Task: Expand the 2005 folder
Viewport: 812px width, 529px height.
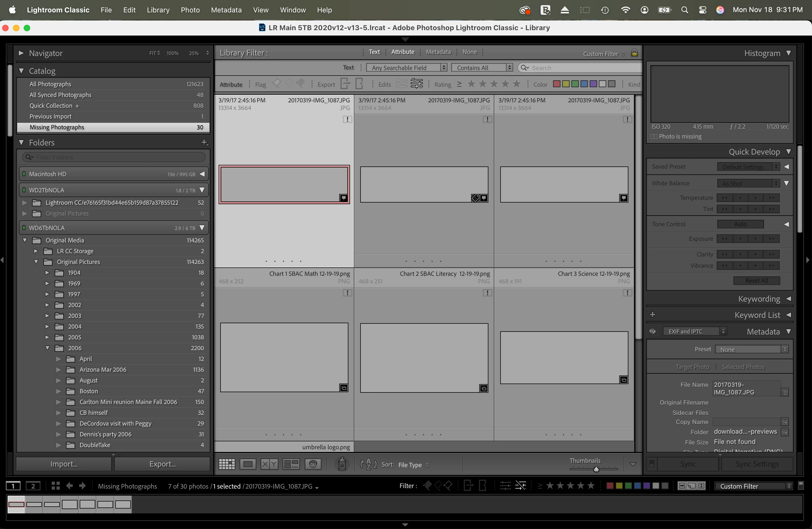Action: pyautogui.click(x=47, y=337)
